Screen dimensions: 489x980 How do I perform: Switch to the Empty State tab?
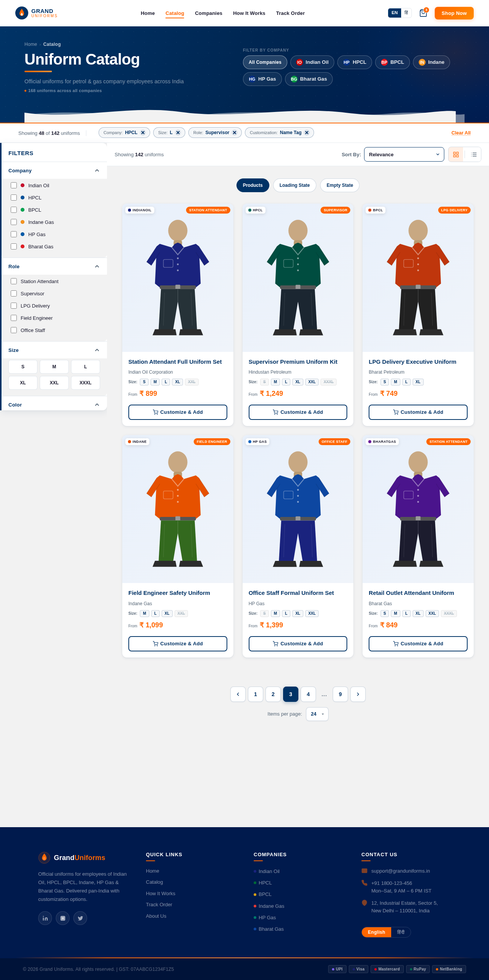[340, 185]
